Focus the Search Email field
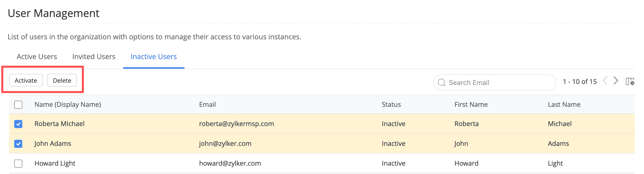This screenshot has width=644, height=174. tap(497, 82)
